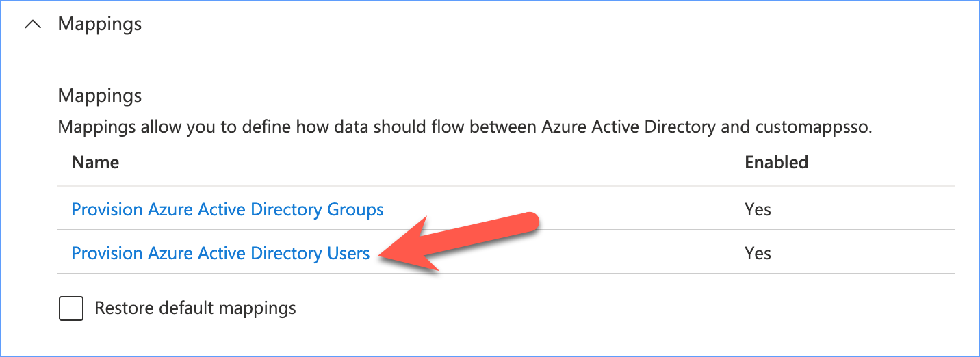This screenshot has width=980, height=357.
Task: Click "Azure Active Directory" in the description sentence
Action: (628, 128)
